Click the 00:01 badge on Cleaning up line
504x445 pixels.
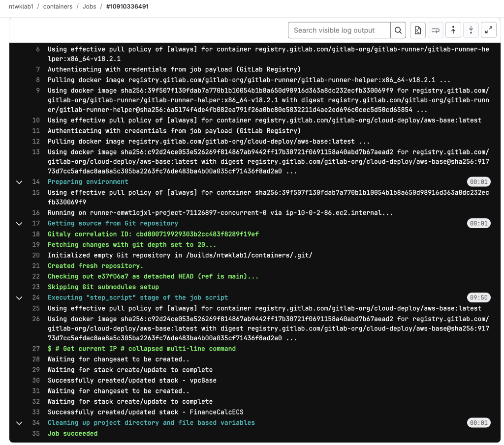click(478, 423)
